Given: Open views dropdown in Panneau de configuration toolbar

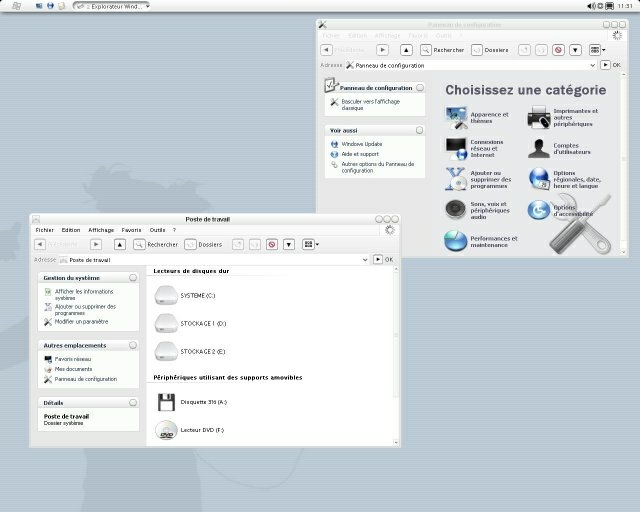Looking at the screenshot, I should pos(597,50).
